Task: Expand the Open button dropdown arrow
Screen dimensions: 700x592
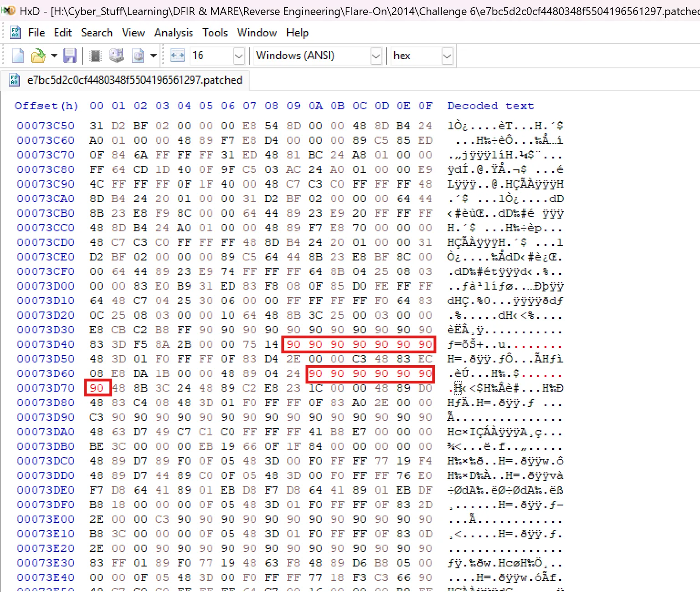Action: [x=54, y=56]
